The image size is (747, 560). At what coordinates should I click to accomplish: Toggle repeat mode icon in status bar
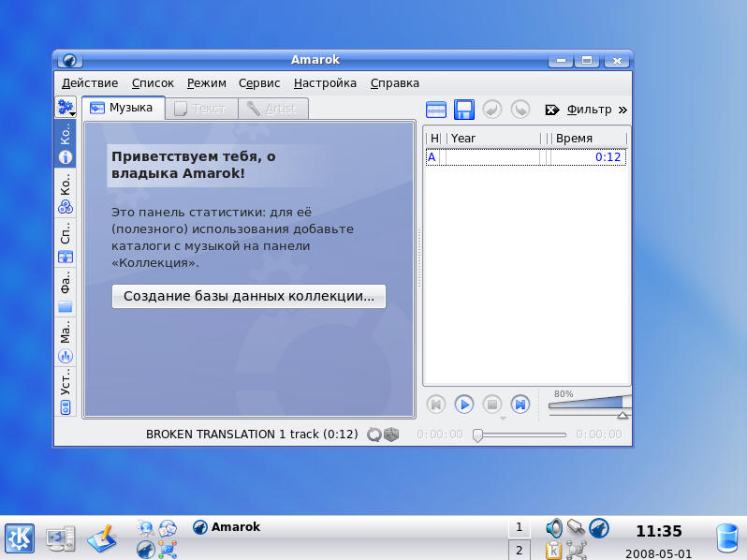(x=374, y=435)
